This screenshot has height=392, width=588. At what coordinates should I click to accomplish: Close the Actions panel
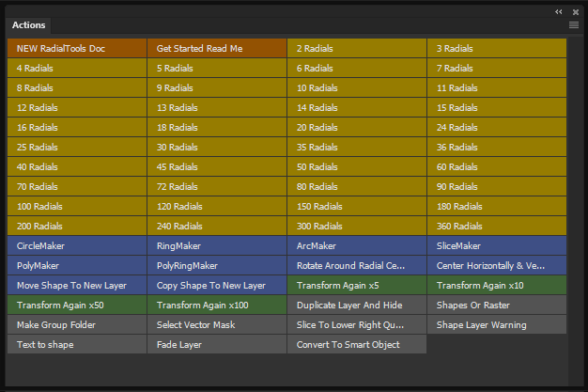coord(576,12)
